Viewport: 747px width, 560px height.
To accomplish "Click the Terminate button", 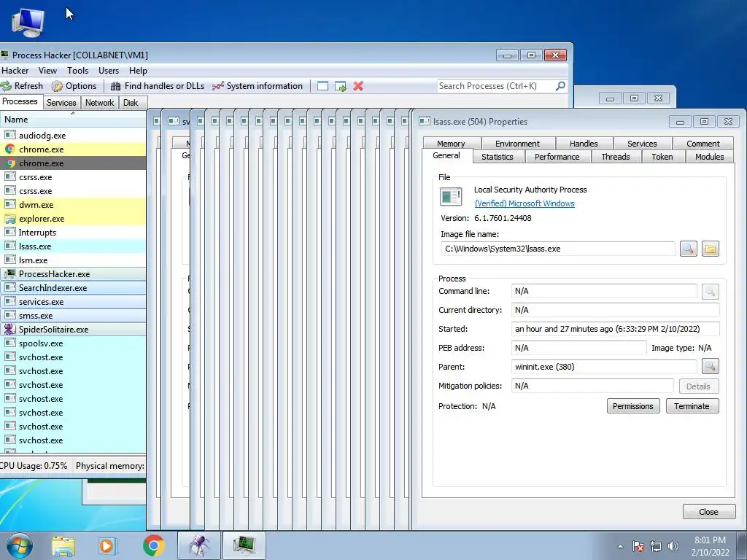I will coord(692,406).
